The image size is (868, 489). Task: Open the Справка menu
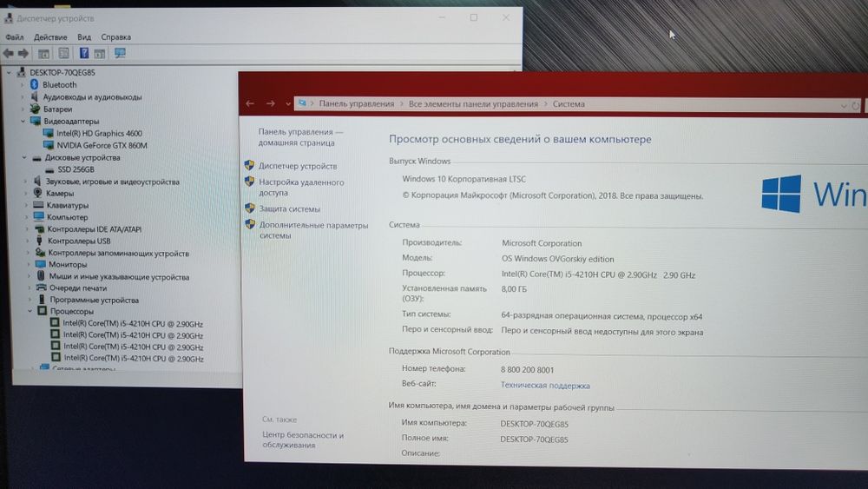tap(115, 37)
